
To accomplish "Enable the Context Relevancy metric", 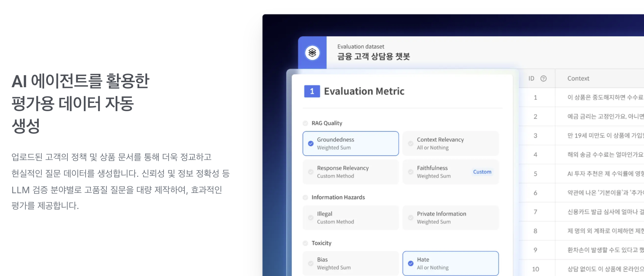I will (411, 144).
